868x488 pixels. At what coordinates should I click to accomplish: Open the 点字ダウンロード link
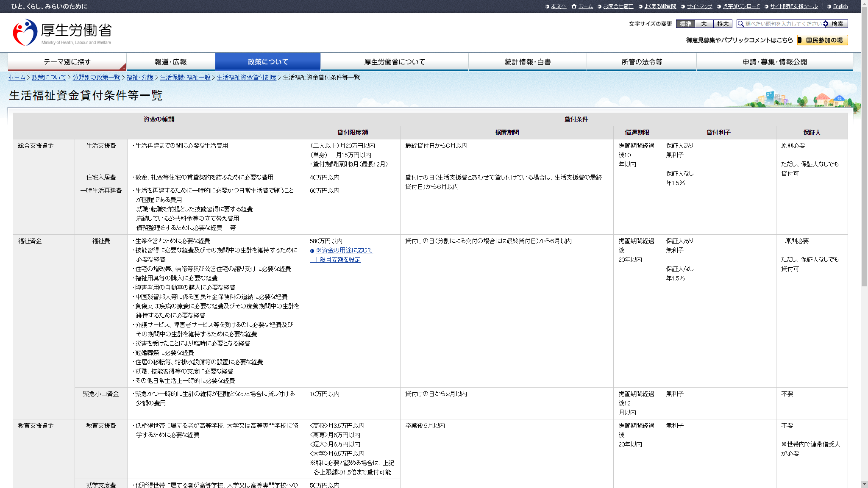(x=741, y=6)
